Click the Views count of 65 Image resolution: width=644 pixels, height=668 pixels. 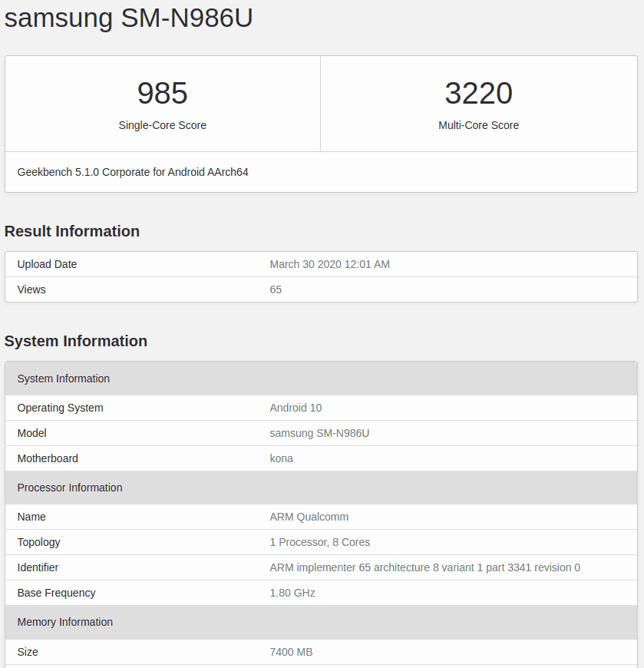276,289
